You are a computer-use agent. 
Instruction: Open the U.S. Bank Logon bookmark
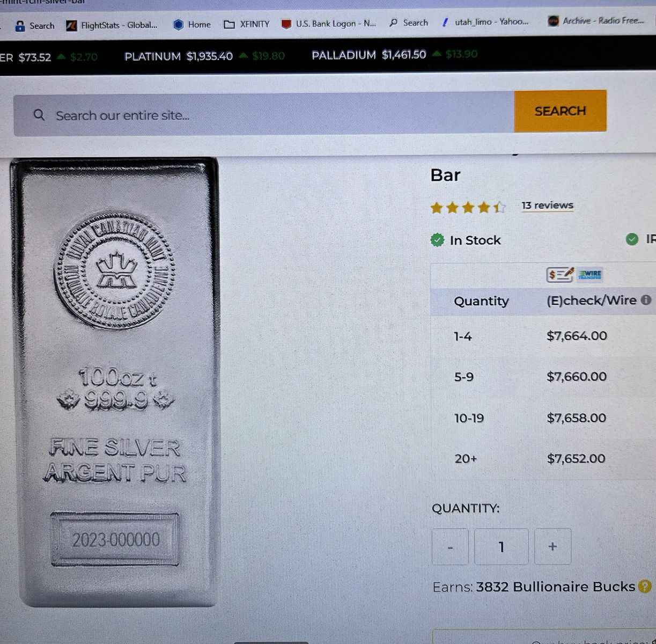coord(328,24)
